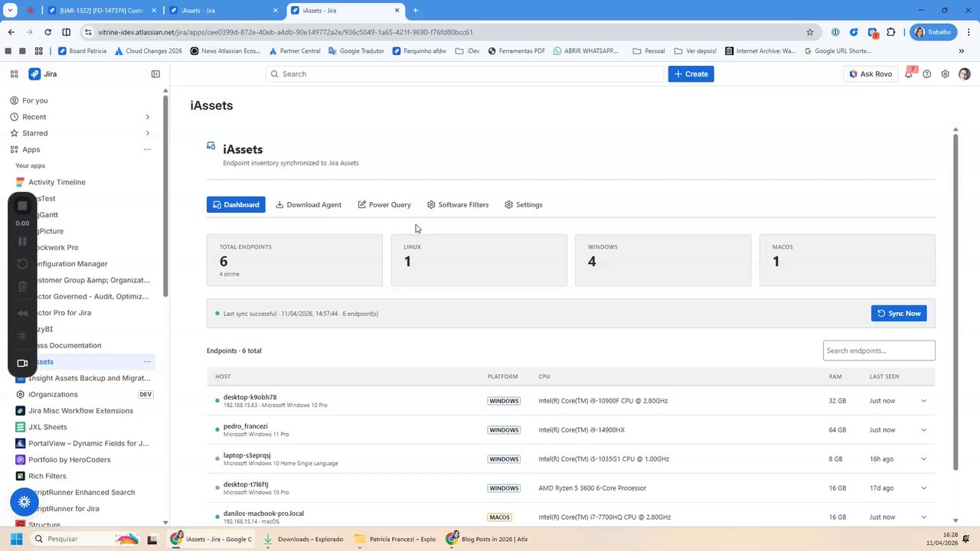980x551 pixels.
Task: Click the Activity Timeline app icon
Action: [21, 182]
